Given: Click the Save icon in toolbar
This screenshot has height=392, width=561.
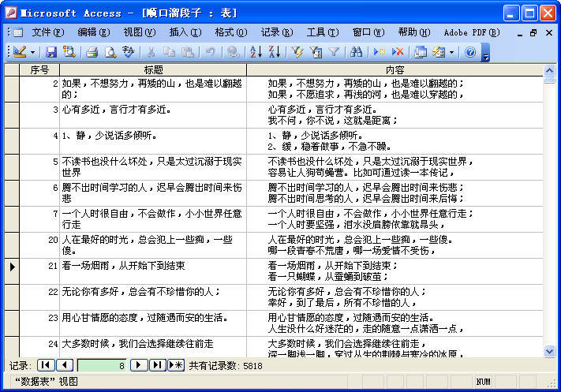Looking at the screenshot, I should click(51, 52).
